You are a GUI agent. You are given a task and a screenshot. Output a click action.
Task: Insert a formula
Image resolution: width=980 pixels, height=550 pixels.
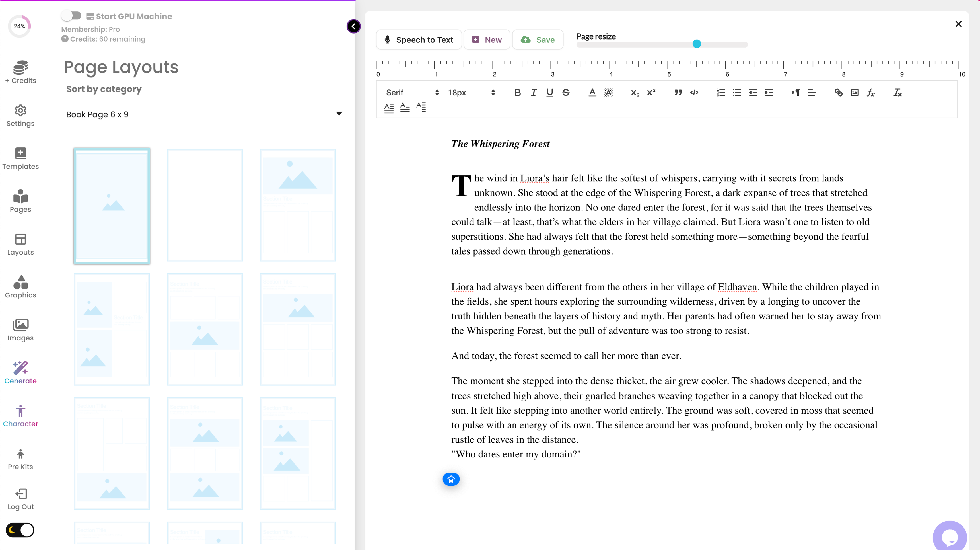tap(871, 93)
